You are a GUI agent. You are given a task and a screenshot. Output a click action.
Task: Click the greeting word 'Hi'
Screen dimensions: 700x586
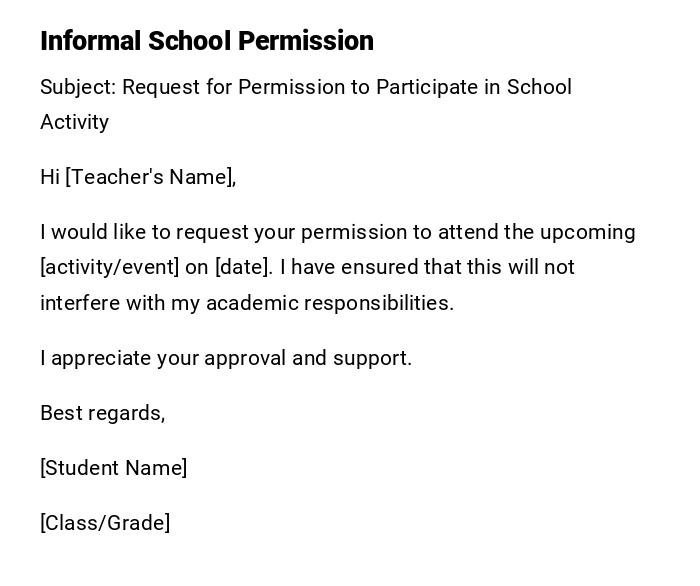50,177
